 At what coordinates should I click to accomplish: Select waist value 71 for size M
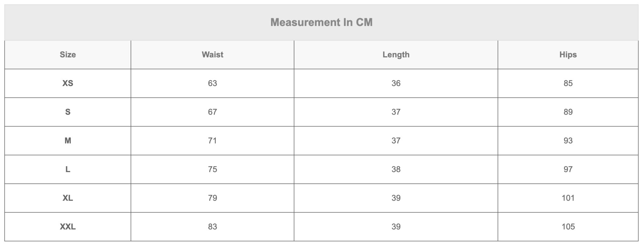point(212,141)
